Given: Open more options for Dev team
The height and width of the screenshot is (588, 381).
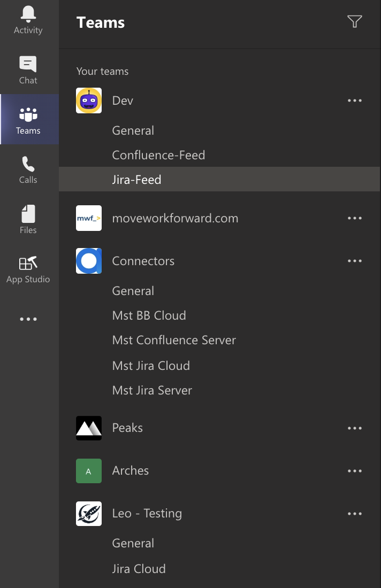Looking at the screenshot, I should coord(355,100).
